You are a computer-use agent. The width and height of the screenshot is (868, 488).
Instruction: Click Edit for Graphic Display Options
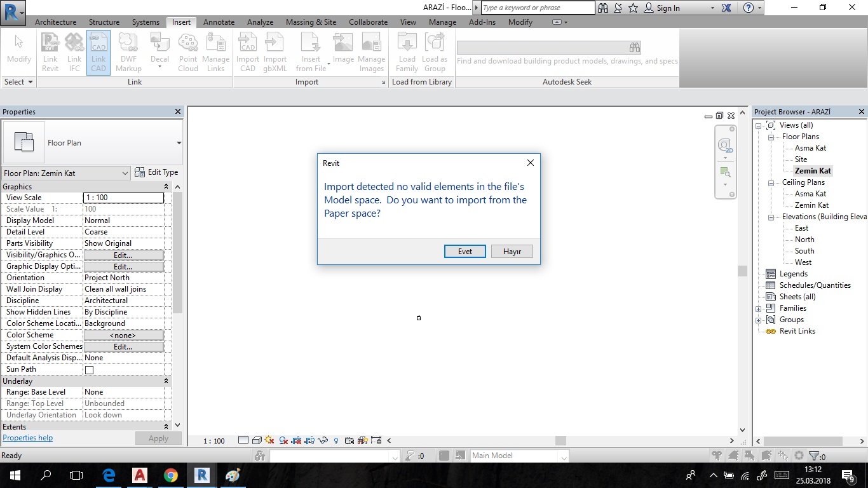pos(123,267)
